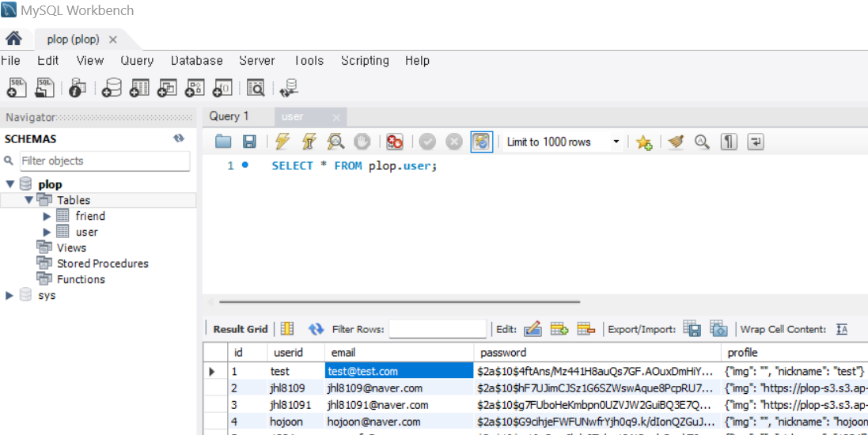Open the View menu
868x435 pixels.
pyautogui.click(x=89, y=60)
